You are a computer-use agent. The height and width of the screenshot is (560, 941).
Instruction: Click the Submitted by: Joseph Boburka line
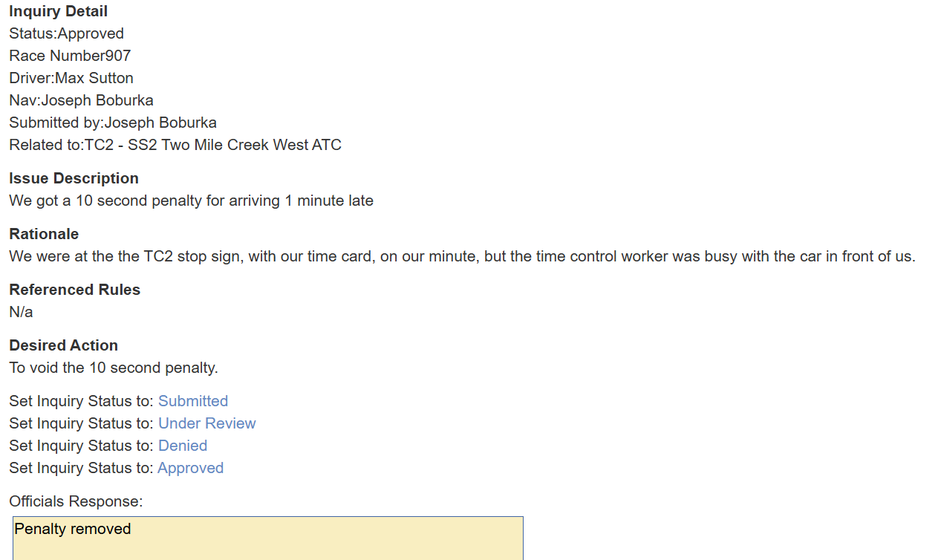[113, 123]
